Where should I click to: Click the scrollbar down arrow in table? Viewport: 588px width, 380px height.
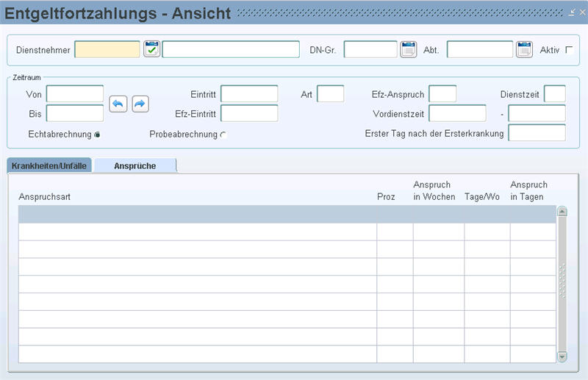point(562,356)
